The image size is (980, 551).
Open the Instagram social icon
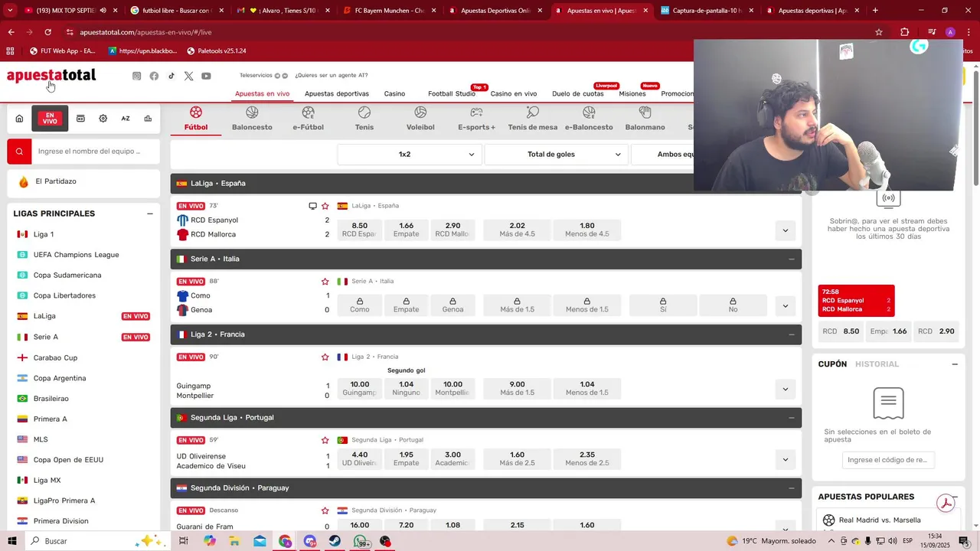tap(136, 76)
